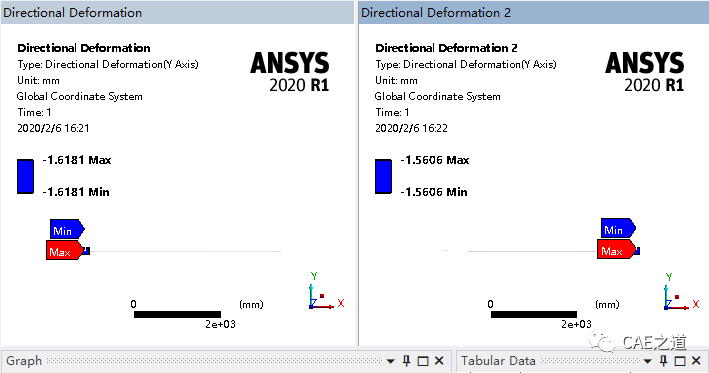Click the Min probe label in the left viewport
This screenshot has height=373, width=709.
(67, 230)
